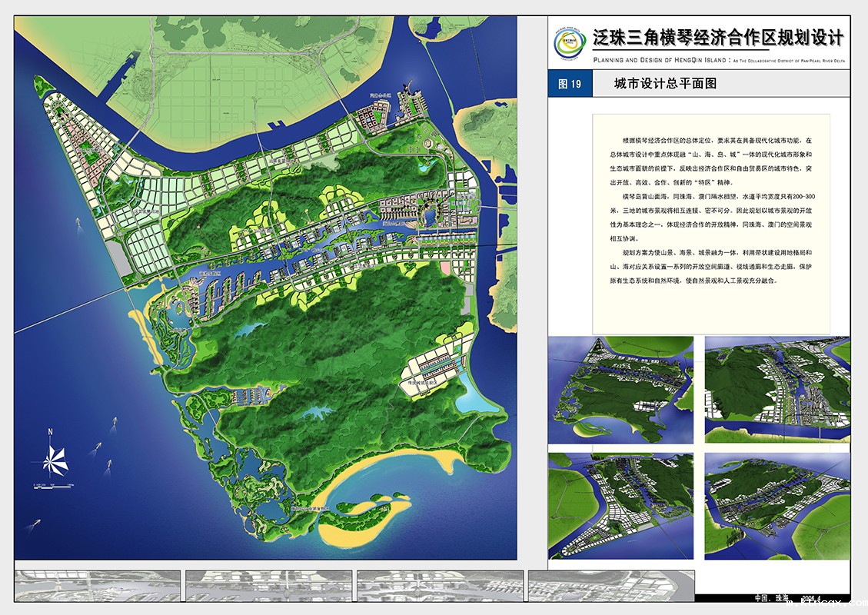The width and height of the screenshot is (868, 615).
Task: Open the bottom-right aerial perspective thumbnail
Action: coord(777,506)
